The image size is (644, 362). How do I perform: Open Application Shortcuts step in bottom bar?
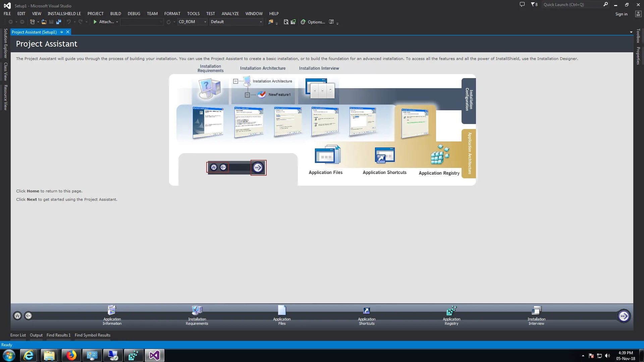[x=367, y=311]
